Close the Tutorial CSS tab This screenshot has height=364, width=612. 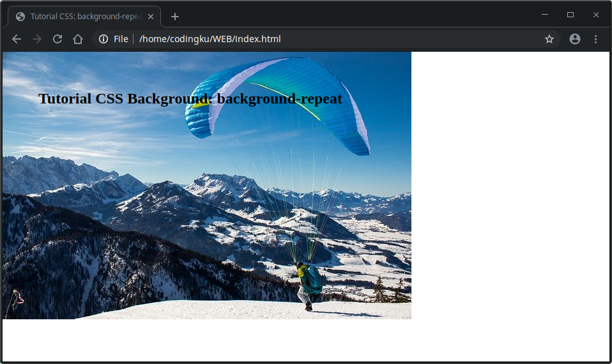151,17
